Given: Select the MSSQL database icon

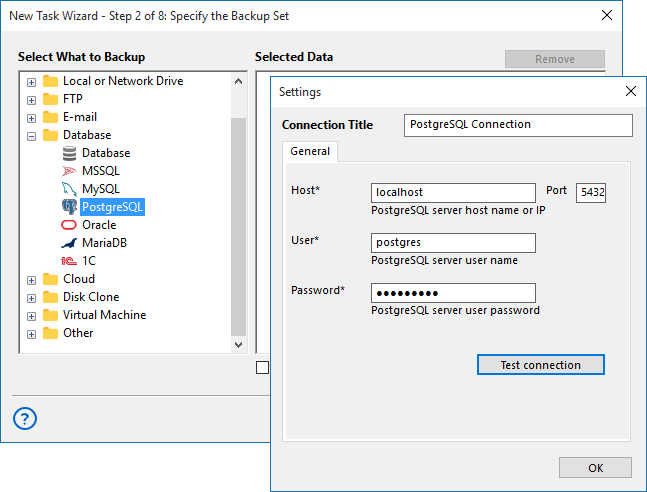Looking at the screenshot, I should point(69,171).
